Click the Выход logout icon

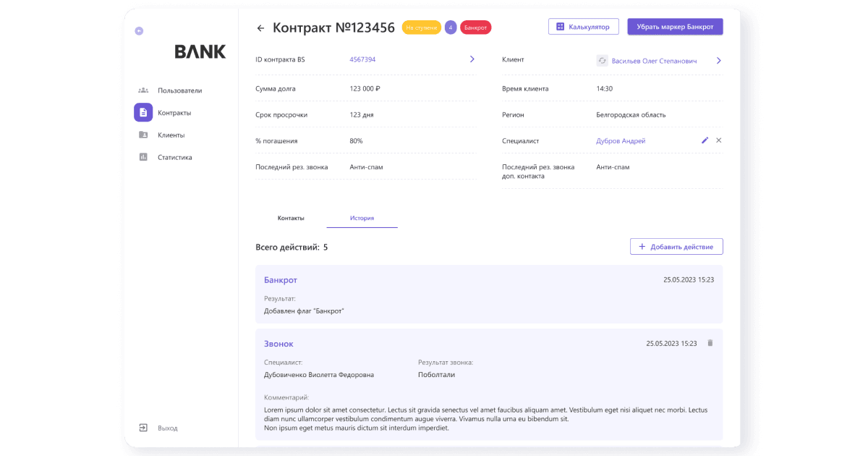coord(143,428)
